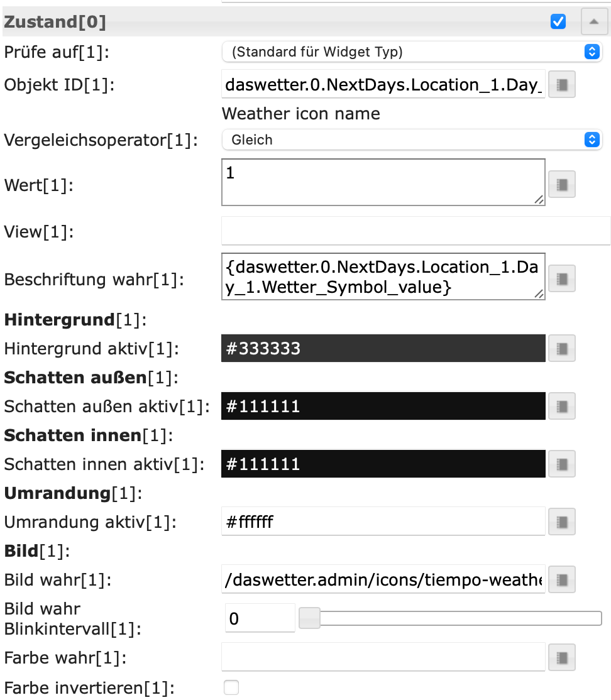Click into the empty View input field
The width and height of the screenshot is (611, 700).
(x=416, y=231)
